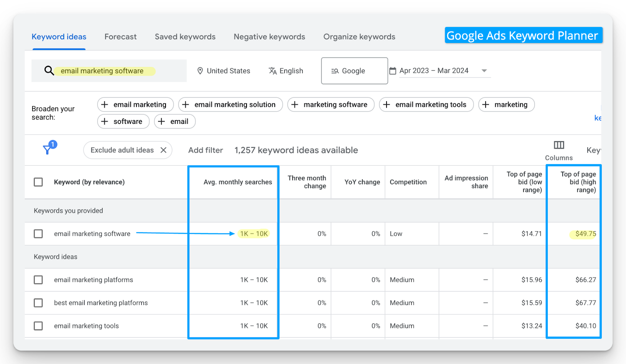Sort by Top of page bid (low range)

coord(524,182)
